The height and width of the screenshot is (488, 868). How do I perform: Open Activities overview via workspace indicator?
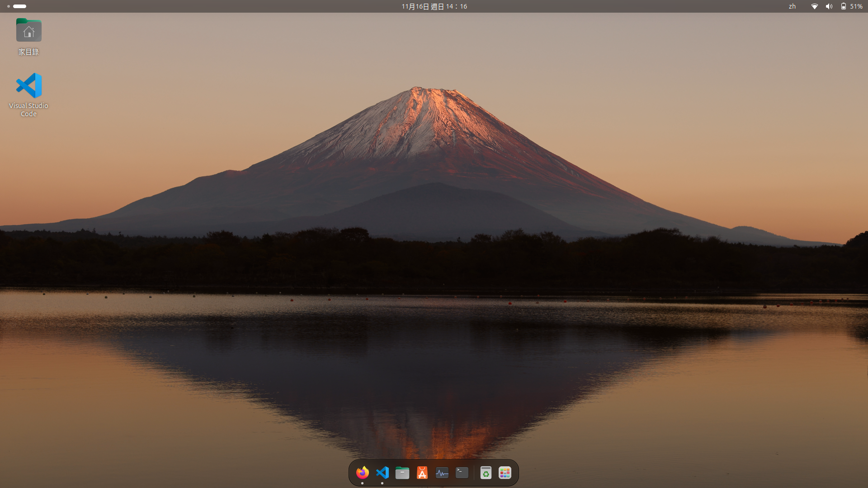tap(19, 6)
